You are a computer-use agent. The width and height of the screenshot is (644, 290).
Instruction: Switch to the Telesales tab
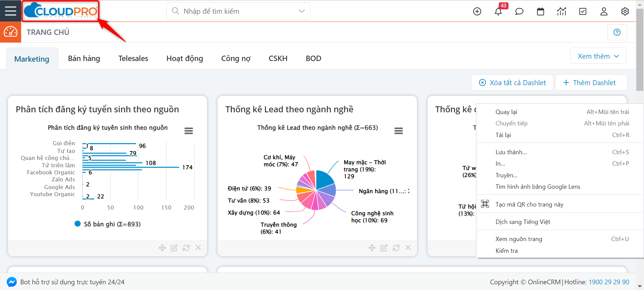(x=133, y=58)
